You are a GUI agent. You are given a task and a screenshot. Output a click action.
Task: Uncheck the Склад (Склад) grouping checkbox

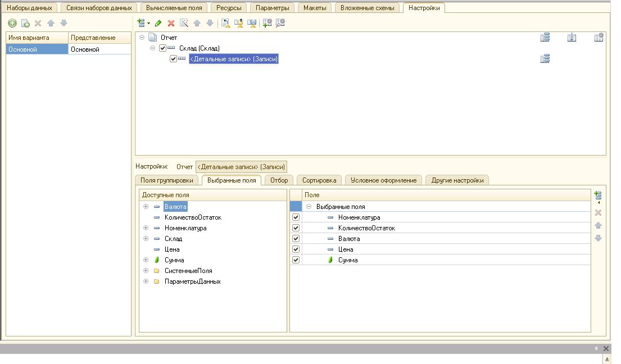163,48
